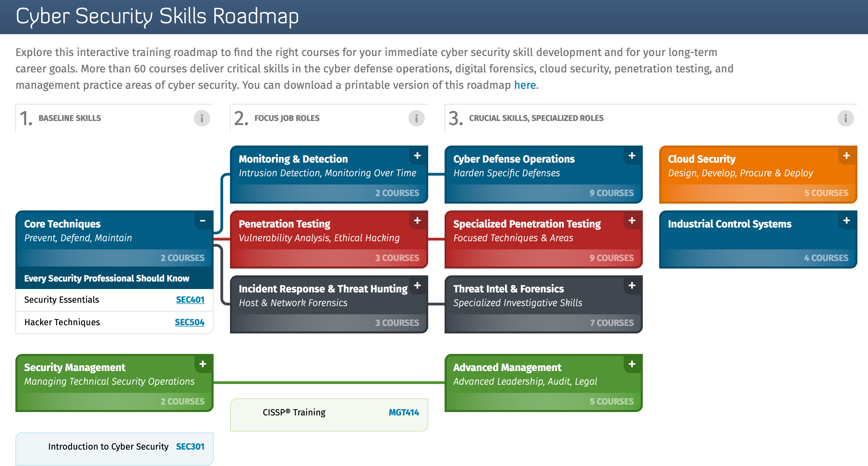
Task: Expand Incident Response & Threat Hunting card
Action: coord(418,286)
